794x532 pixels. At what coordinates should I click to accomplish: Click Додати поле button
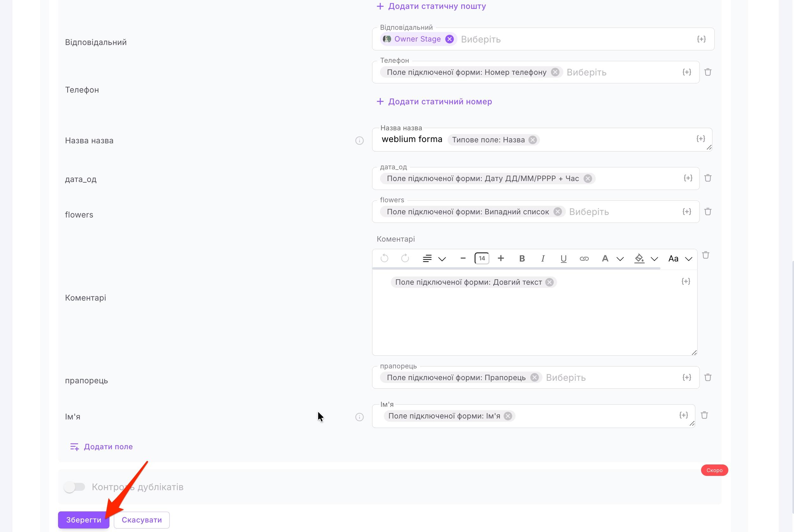click(101, 446)
